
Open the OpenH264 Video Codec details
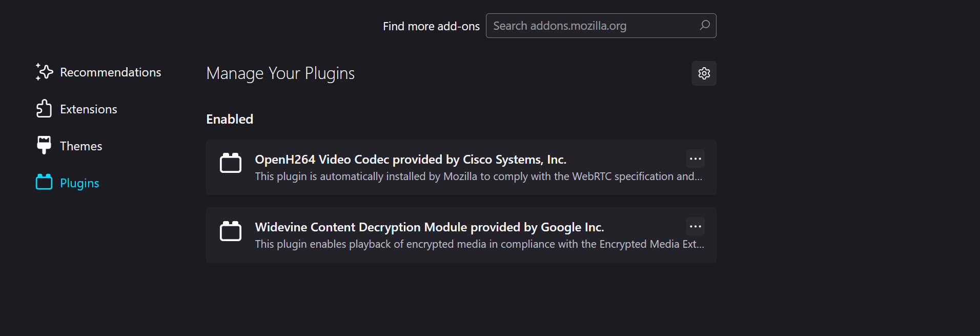(410, 159)
